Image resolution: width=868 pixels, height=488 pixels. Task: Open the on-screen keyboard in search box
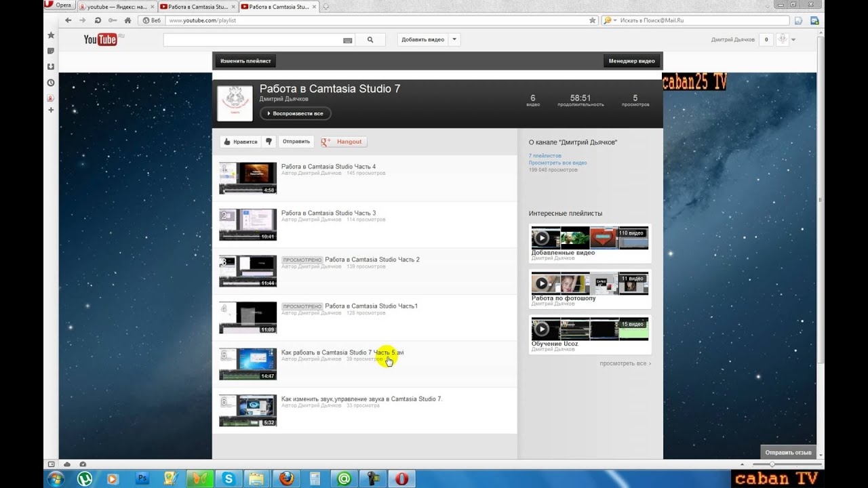point(348,40)
